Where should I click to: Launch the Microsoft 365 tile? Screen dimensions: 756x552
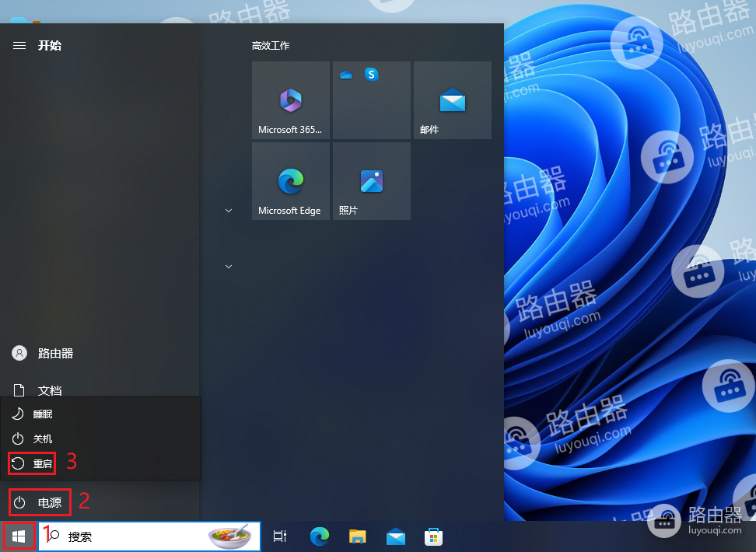tap(291, 100)
